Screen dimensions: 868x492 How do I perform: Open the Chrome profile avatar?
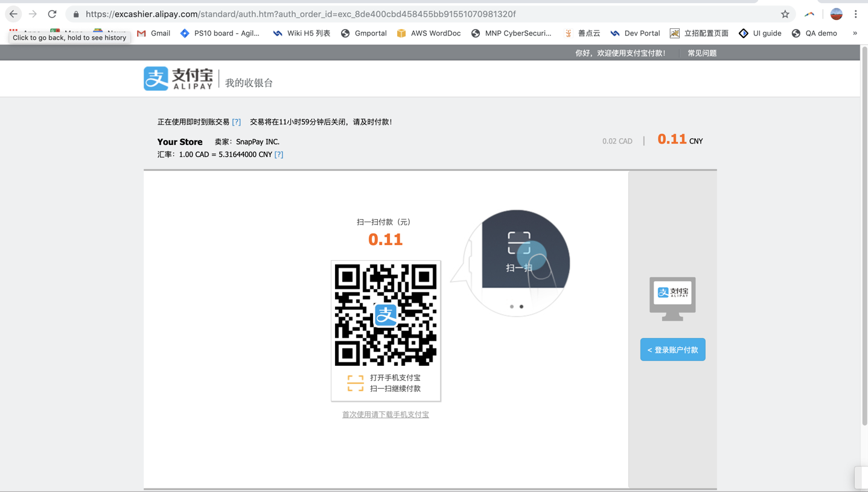click(x=836, y=14)
